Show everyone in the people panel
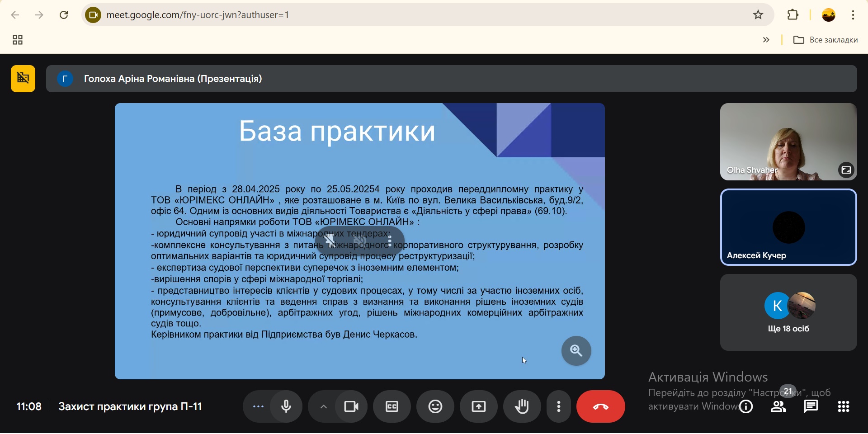Image resolution: width=868 pixels, height=434 pixels. [778, 407]
